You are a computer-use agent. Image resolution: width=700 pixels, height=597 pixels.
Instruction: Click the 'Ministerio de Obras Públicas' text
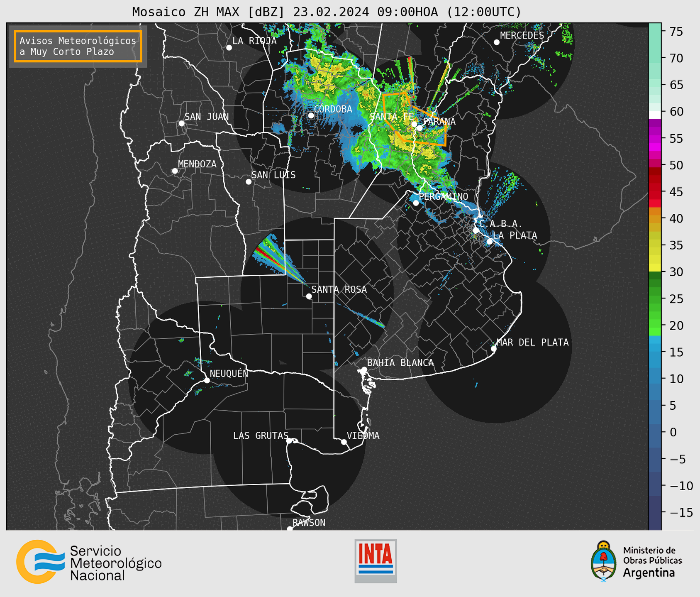click(x=652, y=555)
